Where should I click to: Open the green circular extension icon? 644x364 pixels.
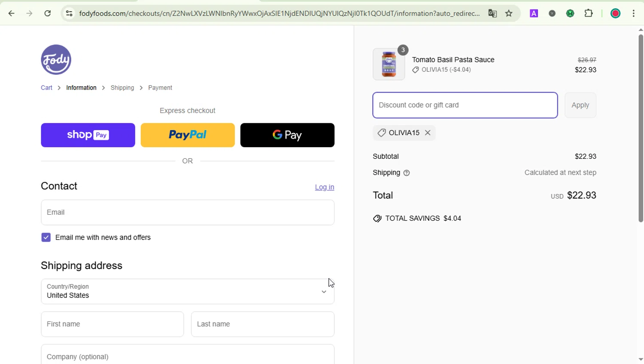(570, 13)
